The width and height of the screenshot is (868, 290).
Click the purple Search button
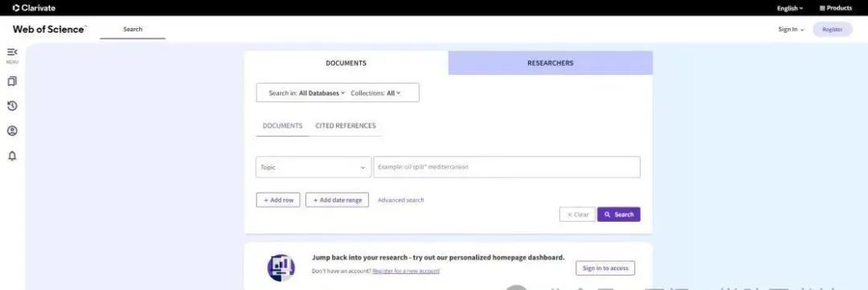click(x=619, y=214)
